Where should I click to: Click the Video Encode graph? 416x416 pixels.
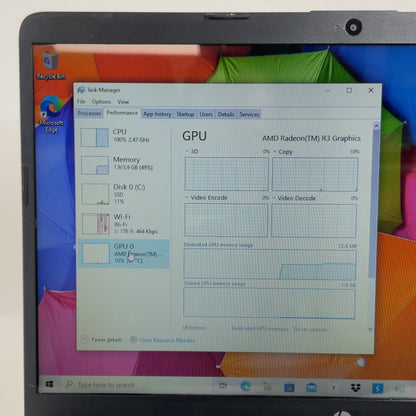226,220
